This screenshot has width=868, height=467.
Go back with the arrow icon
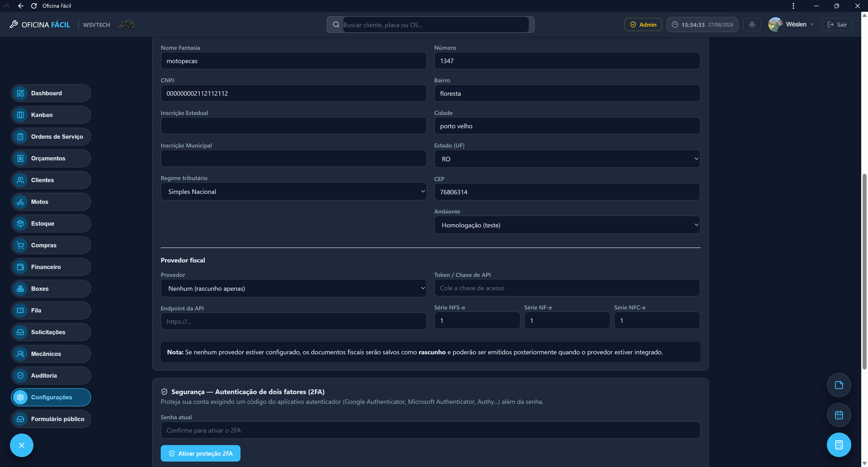click(x=21, y=6)
